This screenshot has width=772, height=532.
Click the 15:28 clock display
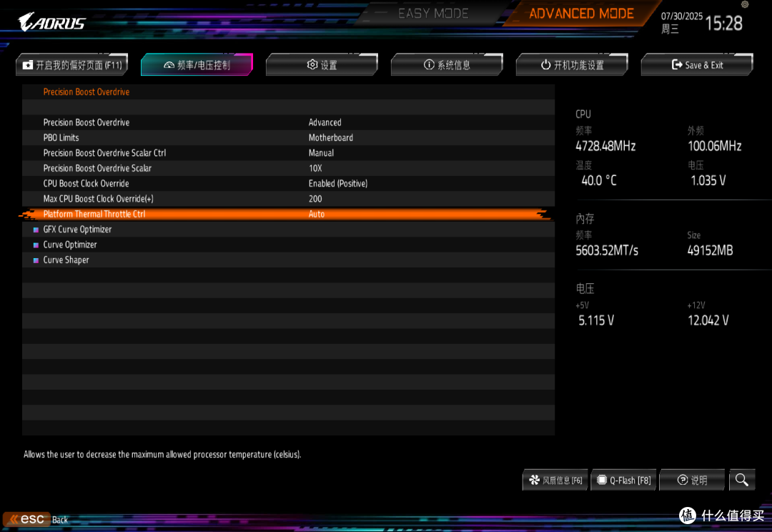tap(723, 23)
